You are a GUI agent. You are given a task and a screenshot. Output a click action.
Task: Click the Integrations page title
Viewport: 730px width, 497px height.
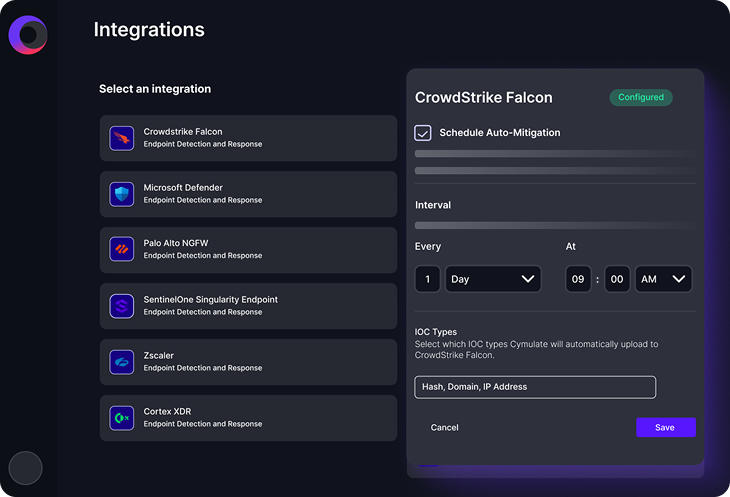pyautogui.click(x=149, y=30)
